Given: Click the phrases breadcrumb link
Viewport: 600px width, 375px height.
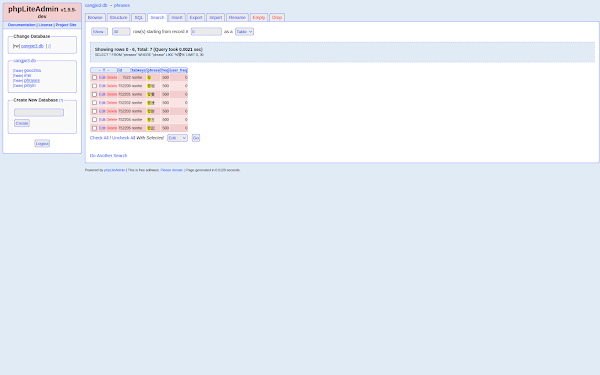Looking at the screenshot, I should [122, 5].
